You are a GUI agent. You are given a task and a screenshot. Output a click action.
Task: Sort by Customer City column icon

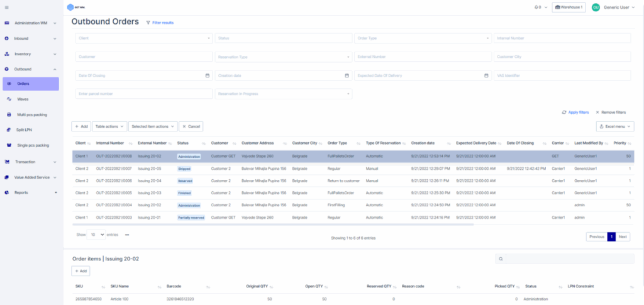point(321,143)
